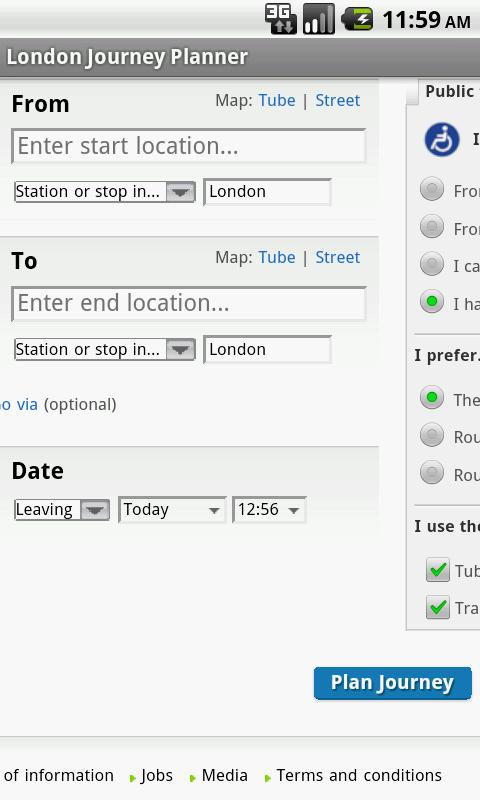
Task: Click the green arrow beside Jobs
Action: pos(133,778)
